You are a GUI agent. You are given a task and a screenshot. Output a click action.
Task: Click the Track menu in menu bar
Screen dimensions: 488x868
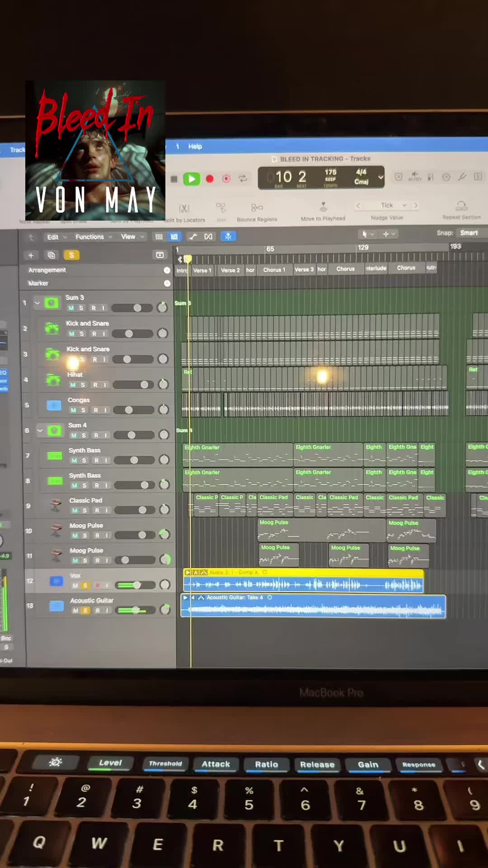[18, 150]
